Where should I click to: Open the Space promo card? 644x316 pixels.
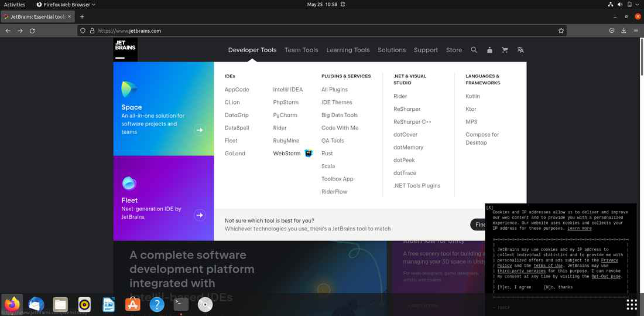[163, 108]
